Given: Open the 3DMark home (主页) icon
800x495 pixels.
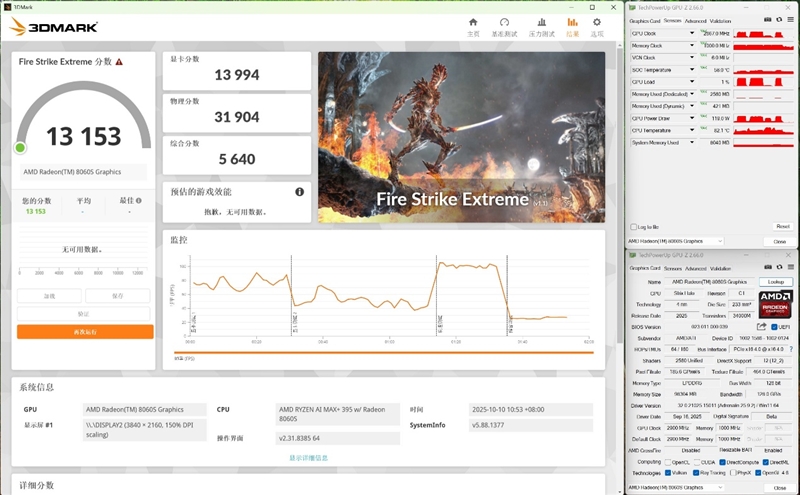Looking at the screenshot, I should [x=473, y=25].
